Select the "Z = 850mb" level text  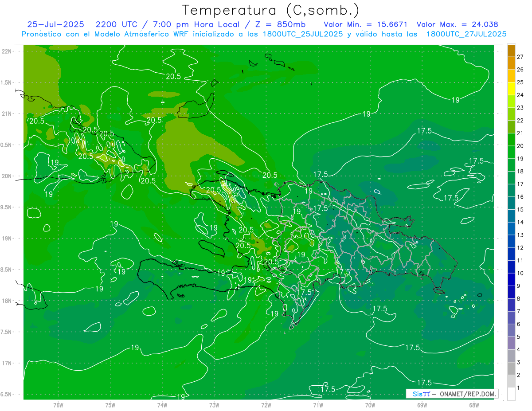(281, 24)
